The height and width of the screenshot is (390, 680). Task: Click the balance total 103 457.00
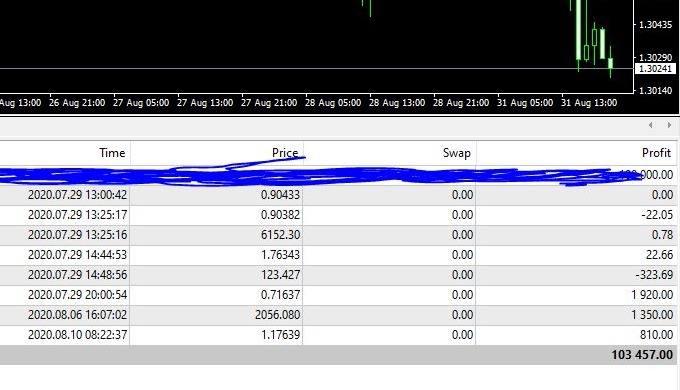point(642,355)
